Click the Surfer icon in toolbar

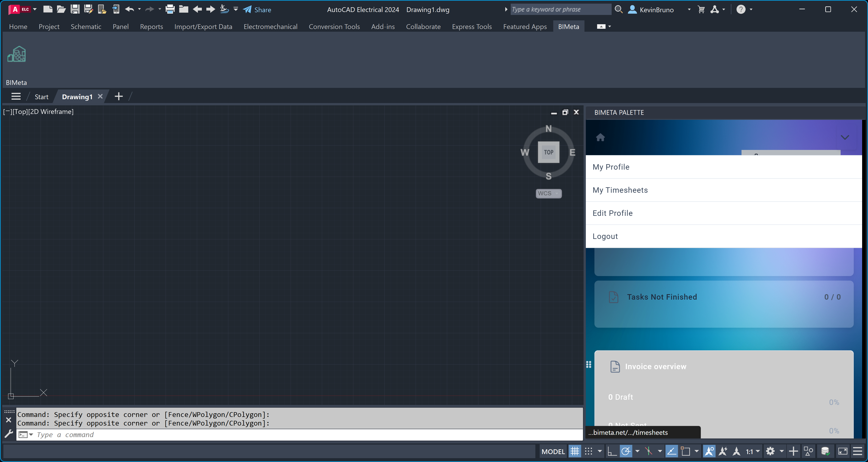[224, 10]
